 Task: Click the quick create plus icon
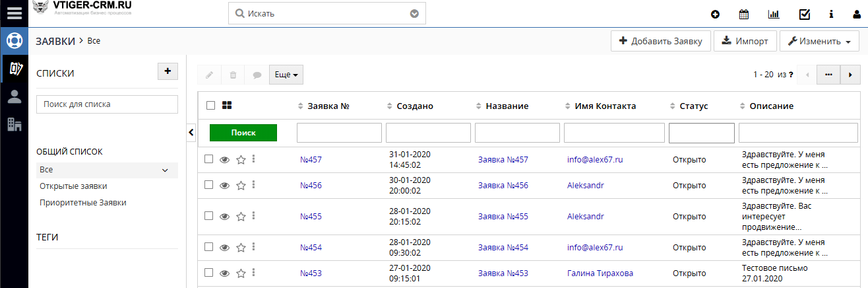pyautogui.click(x=715, y=14)
